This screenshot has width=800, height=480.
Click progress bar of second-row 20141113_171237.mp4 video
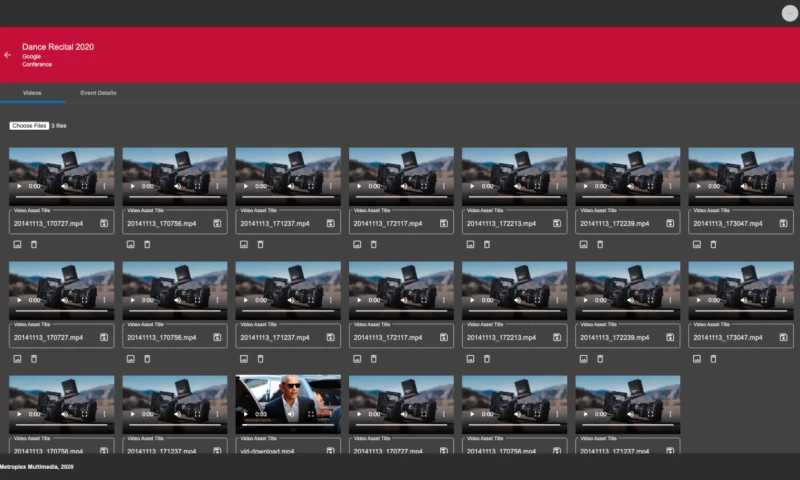[x=287, y=310]
